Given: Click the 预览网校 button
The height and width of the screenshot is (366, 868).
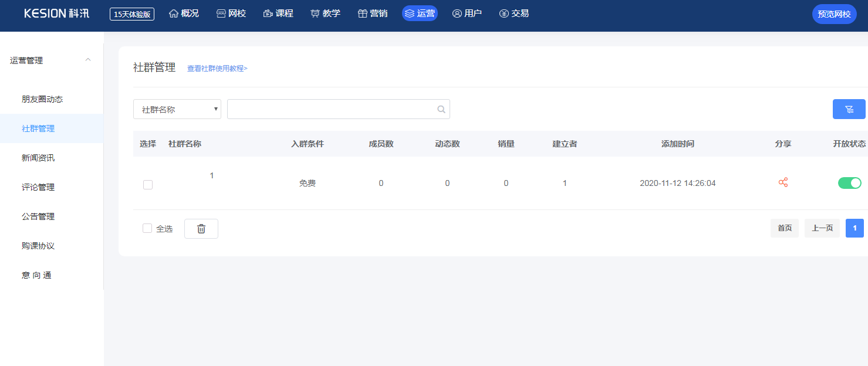Looking at the screenshot, I should coord(834,13).
